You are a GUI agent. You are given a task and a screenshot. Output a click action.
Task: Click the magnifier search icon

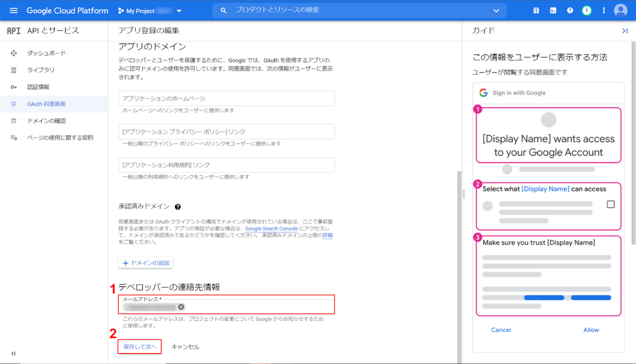tap(223, 10)
